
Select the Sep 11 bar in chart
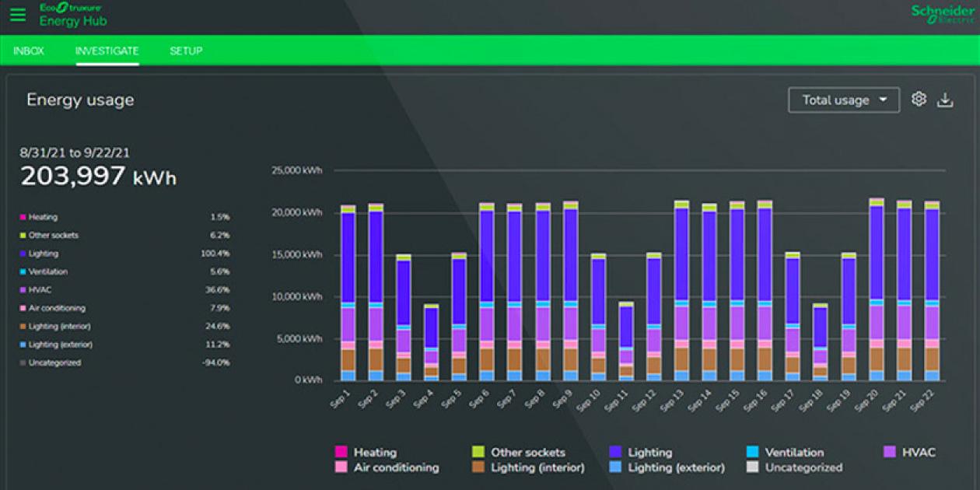click(626, 341)
